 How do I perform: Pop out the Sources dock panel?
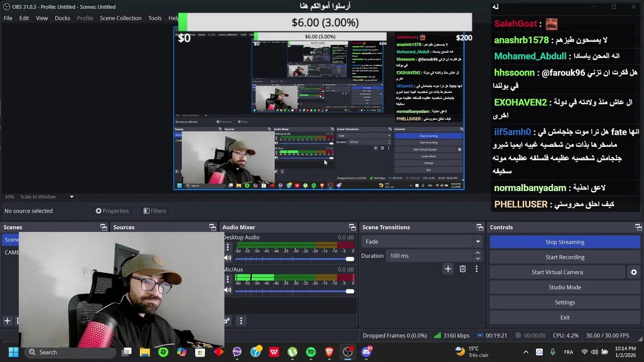click(x=212, y=227)
